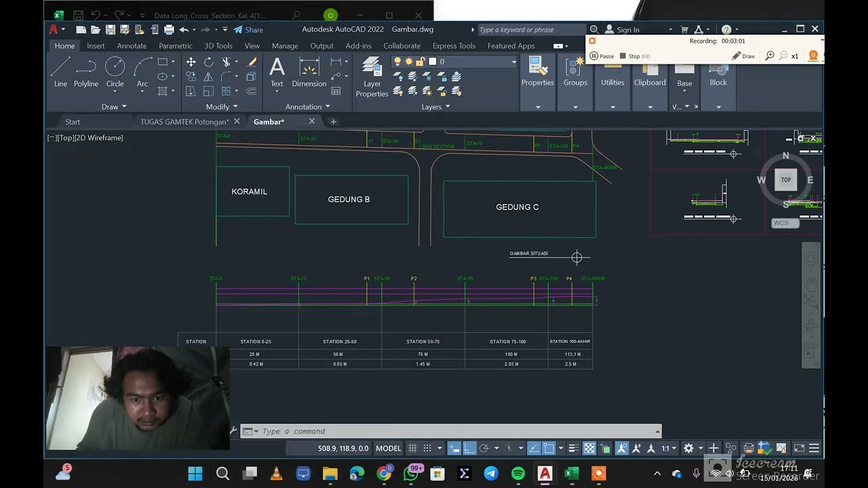Image resolution: width=868 pixels, height=488 pixels.
Task: Switch to the View ribbon tab
Action: [x=252, y=45]
